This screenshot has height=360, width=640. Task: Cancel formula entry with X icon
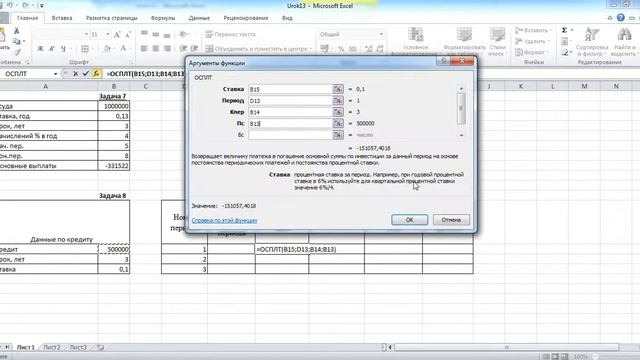click(x=76, y=74)
